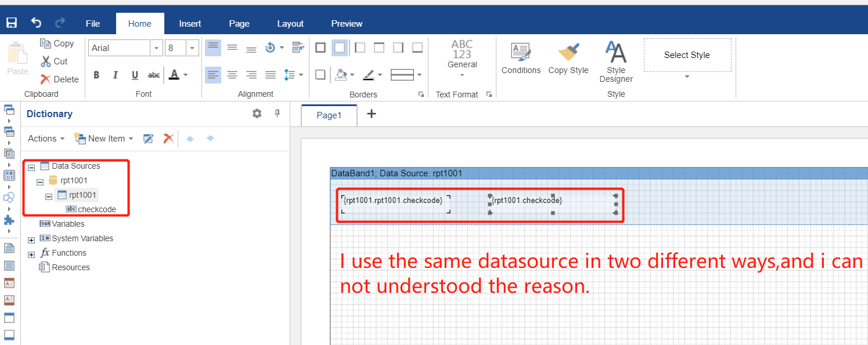Screen dimensions: 868x345
Task: Select the Page1 tab
Action: 329,115
